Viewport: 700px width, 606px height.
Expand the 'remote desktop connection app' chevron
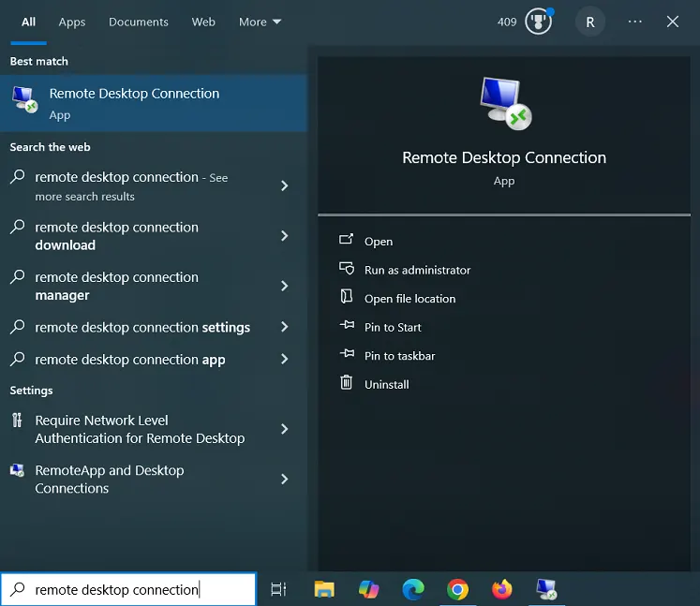[x=284, y=359]
